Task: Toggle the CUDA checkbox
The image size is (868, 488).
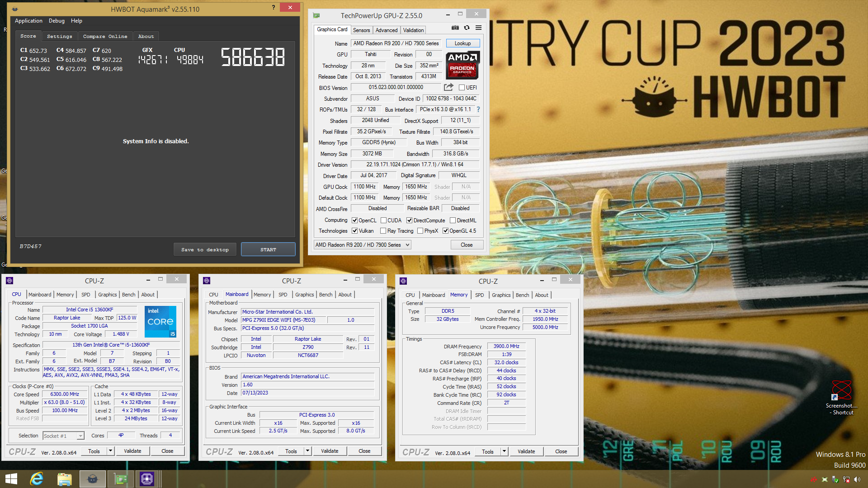Action: tap(383, 220)
